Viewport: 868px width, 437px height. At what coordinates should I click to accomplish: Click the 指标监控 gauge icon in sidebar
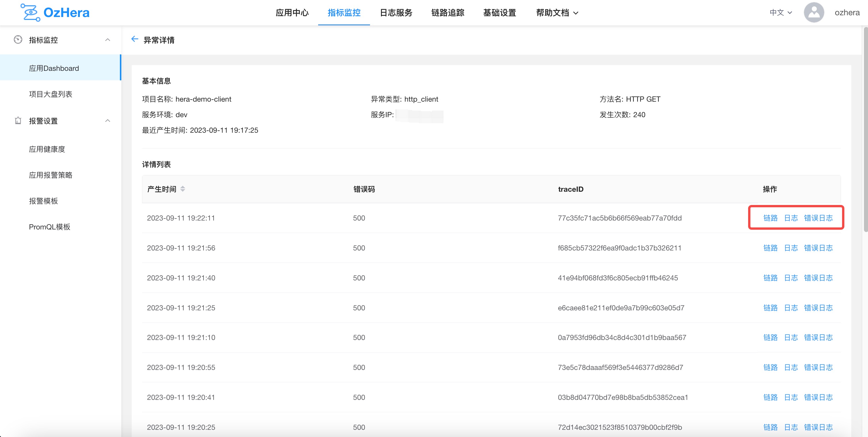[18, 40]
